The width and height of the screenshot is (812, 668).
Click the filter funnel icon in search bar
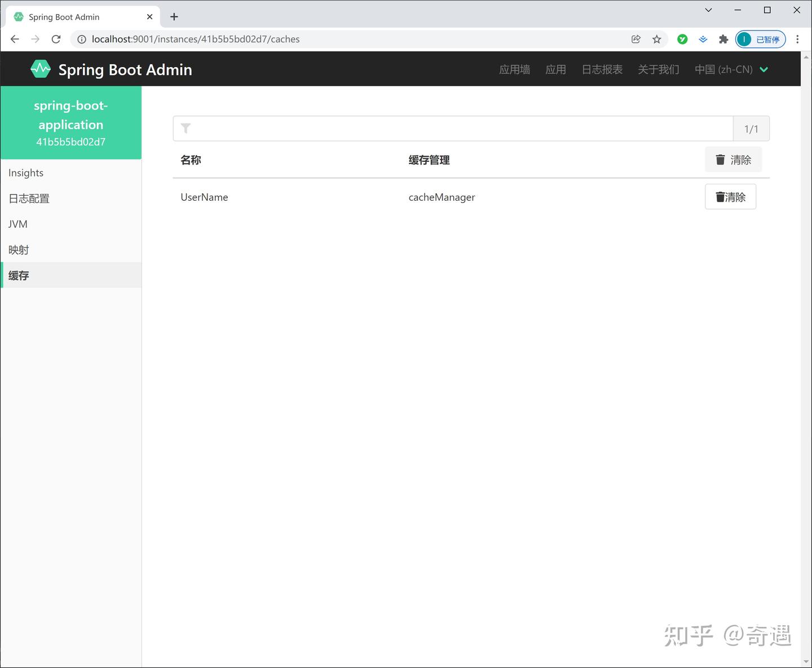click(x=186, y=128)
